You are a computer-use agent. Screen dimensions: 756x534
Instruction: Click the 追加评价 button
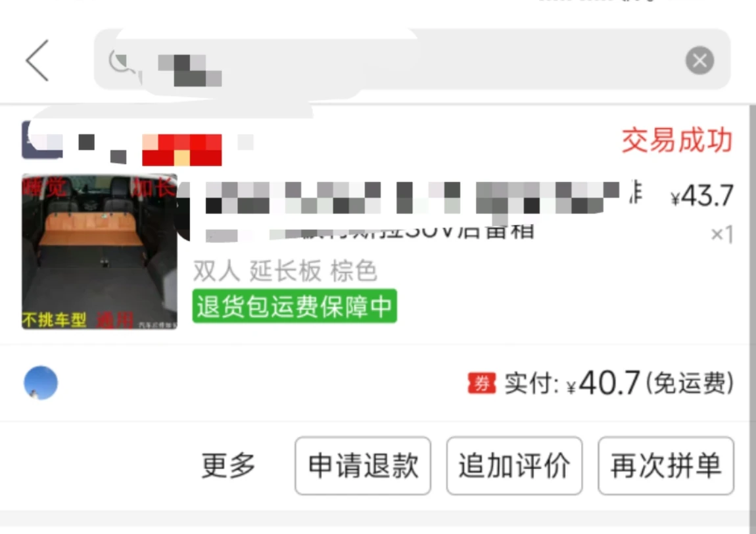click(x=515, y=466)
